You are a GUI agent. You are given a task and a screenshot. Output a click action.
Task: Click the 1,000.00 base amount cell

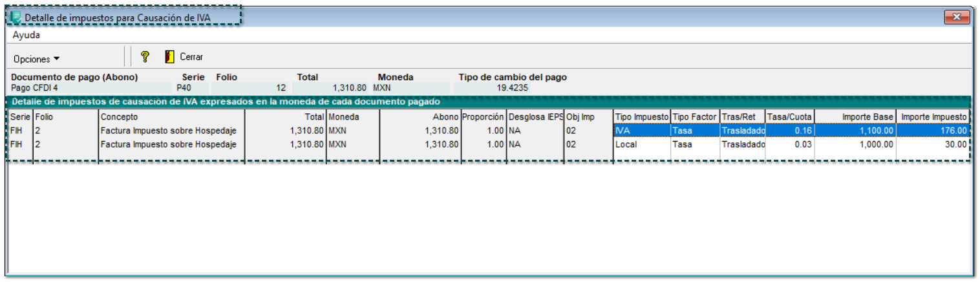pyautogui.click(x=856, y=145)
